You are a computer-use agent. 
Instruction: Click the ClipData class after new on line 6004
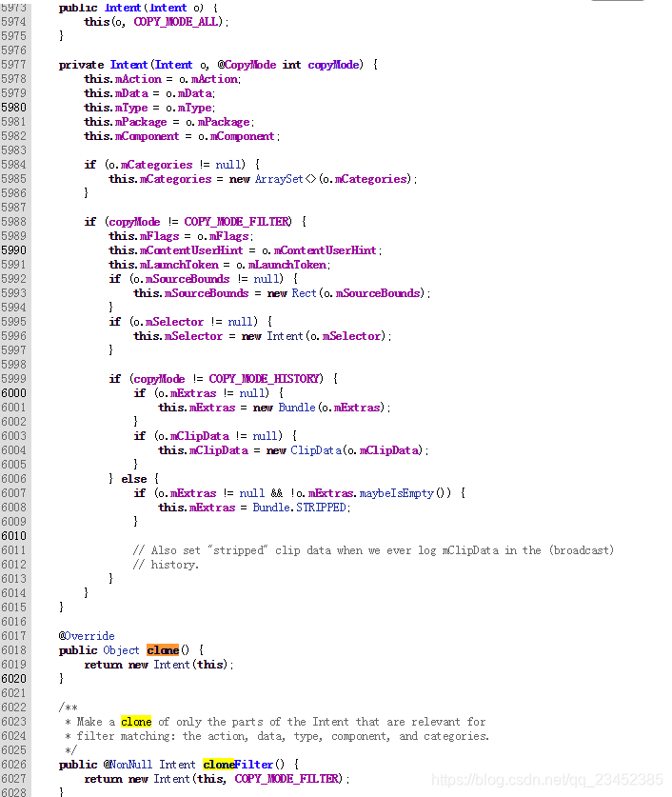click(x=316, y=450)
